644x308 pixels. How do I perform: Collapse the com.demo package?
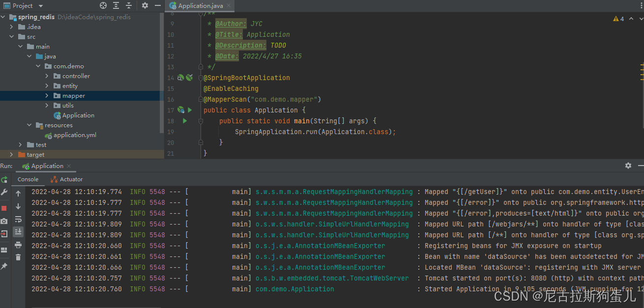point(38,66)
